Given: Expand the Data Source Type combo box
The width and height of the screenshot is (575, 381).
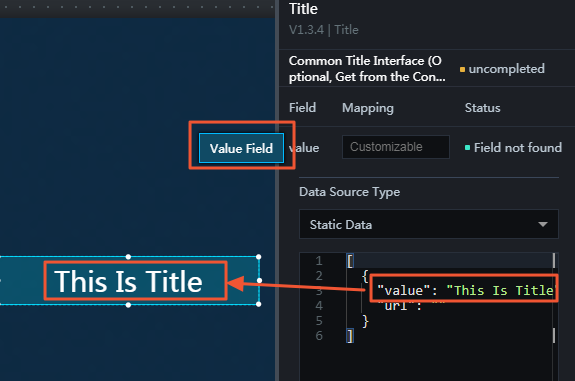Looking at the screenshot, I should [429, 224].
